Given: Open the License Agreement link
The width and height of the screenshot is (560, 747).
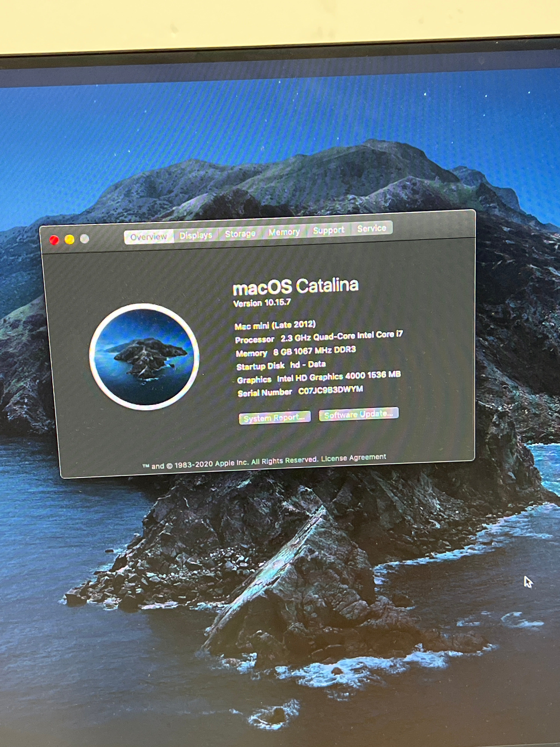Looking at the screenshot, I should pyautogui.click(x=353, y=458).
